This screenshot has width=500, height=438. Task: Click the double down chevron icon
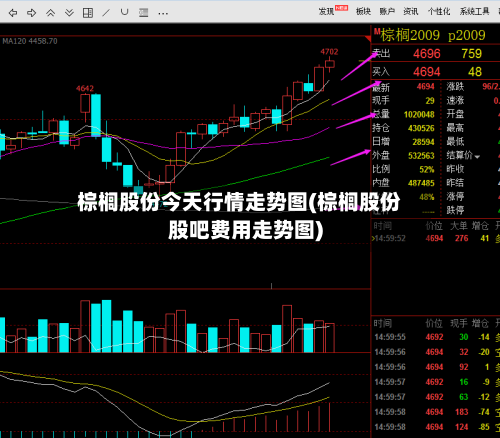coord(69,13)
